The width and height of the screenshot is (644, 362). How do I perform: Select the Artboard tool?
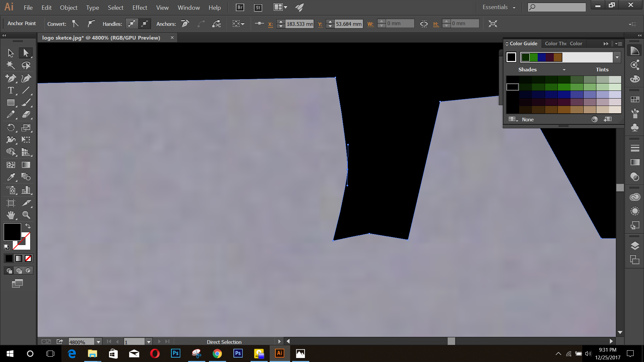pyautogui.click(x=11, y=203)
